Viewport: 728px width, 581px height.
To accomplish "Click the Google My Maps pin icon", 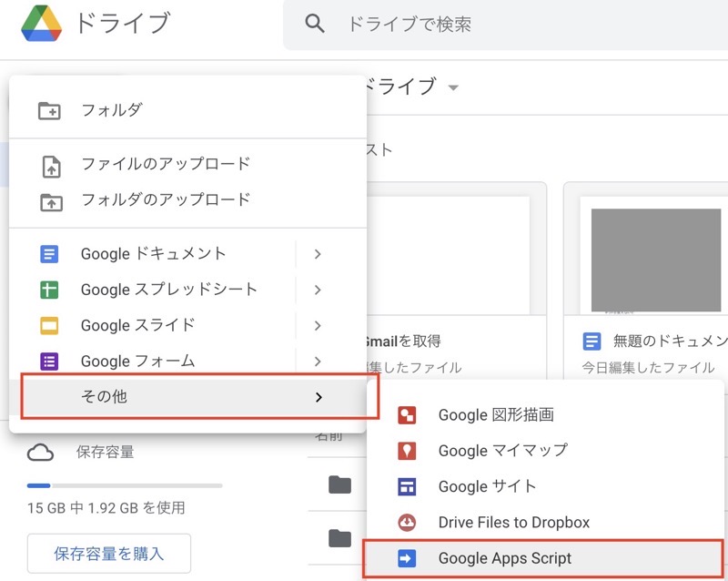I will pyautogui.click(x=407, y=451).
